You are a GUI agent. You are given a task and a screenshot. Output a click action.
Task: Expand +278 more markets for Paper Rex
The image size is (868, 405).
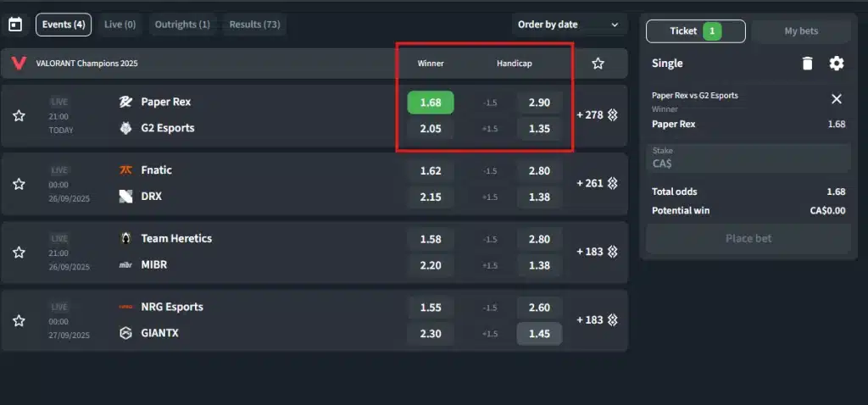pyautogui.click(x=597, y=114)
